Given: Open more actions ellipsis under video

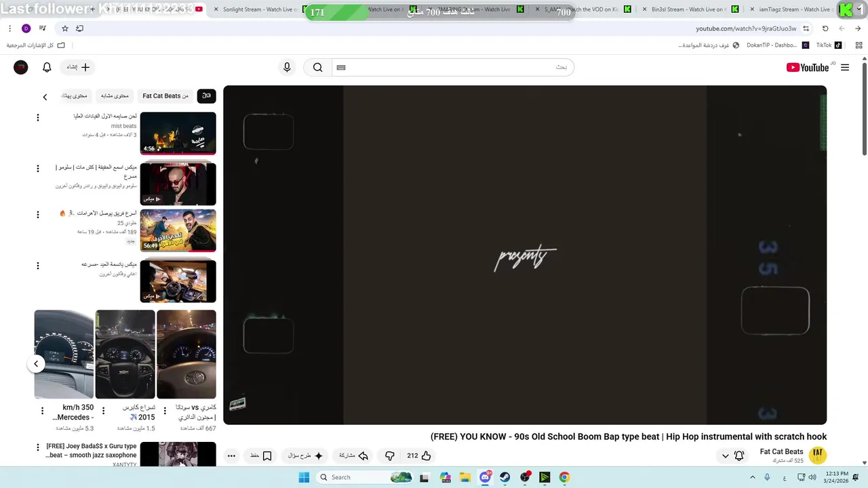Looking at the screenshot, I should [231, 455].
